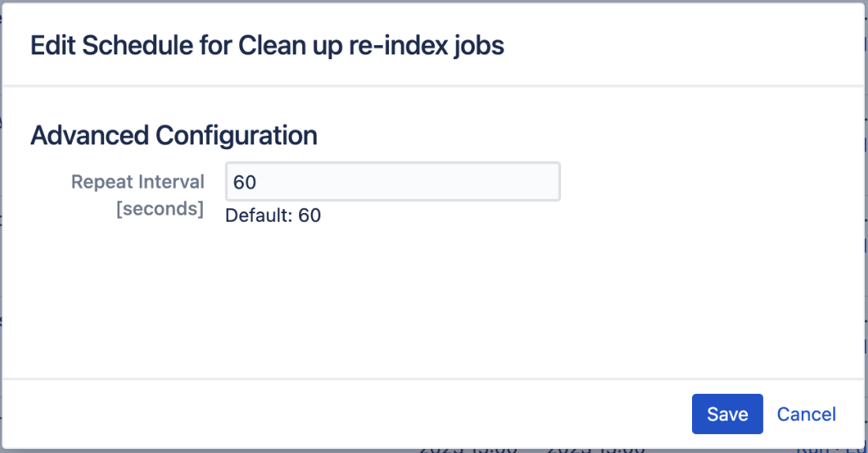Click the "[seconds]" unit label
868x453 pixels.
pyautogui.click(x=159, y=209)
